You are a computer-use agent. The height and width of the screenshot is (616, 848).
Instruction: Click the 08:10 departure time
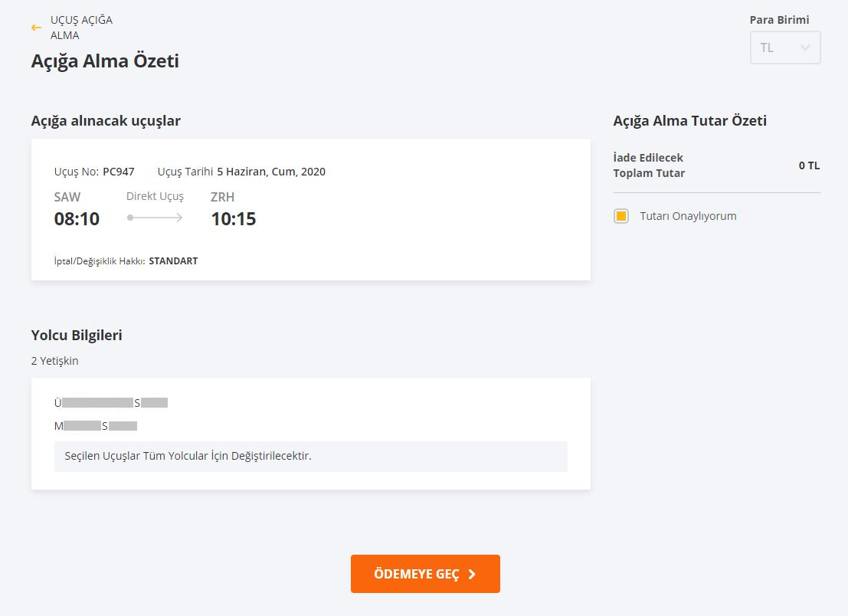(77, 219)
